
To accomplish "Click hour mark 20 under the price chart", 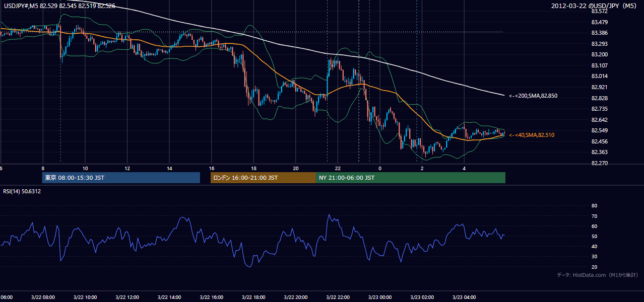I will click(x=296, y=168).
